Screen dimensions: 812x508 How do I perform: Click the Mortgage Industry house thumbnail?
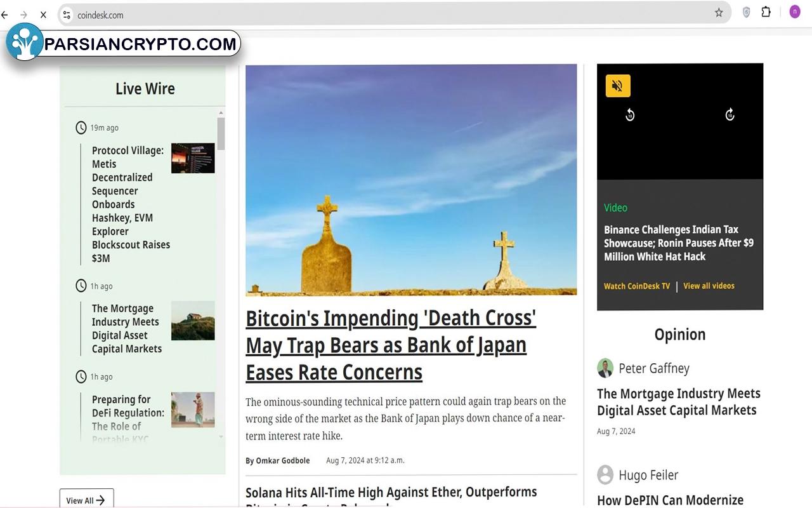tap(193, 321)
